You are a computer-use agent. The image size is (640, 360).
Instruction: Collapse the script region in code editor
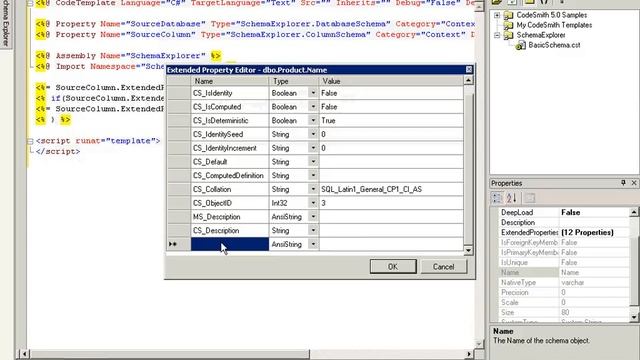pos(30,141)
